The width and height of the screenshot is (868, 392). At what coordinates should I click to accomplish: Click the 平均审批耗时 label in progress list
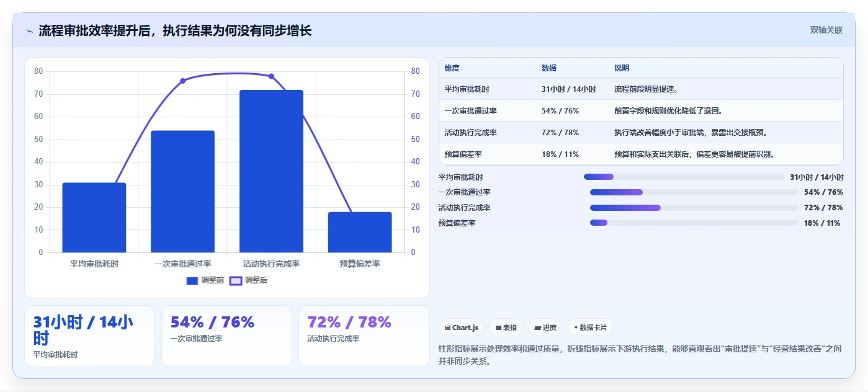460,177
